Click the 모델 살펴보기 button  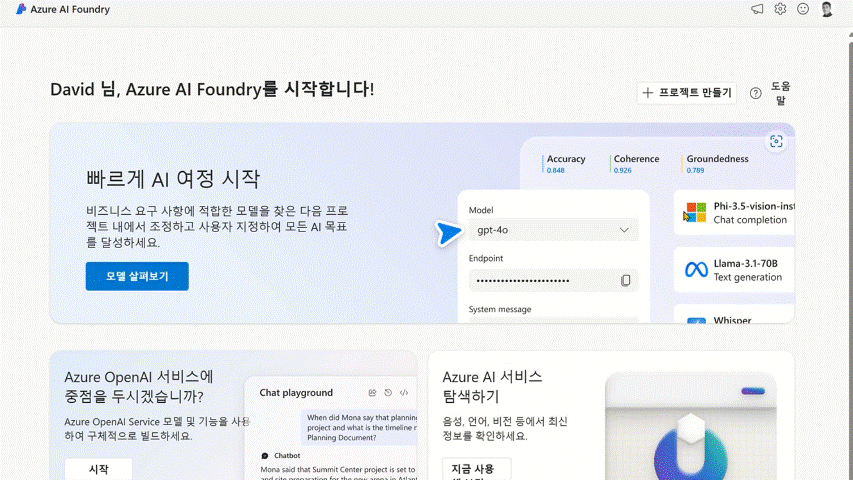(137, 276)
